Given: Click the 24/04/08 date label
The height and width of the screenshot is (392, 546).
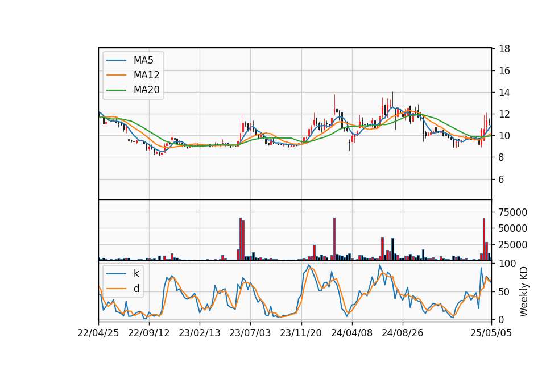Looking at the screenshot, I should [351, 333].
